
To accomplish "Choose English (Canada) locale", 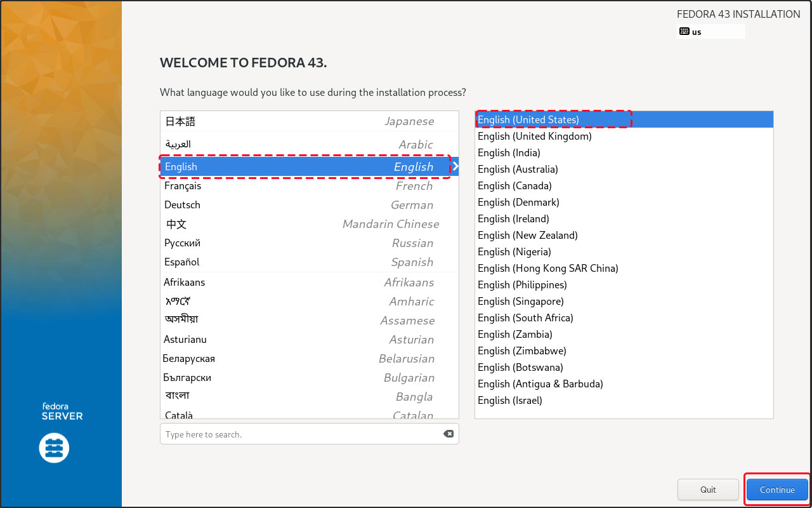I will tap(514, 185).
